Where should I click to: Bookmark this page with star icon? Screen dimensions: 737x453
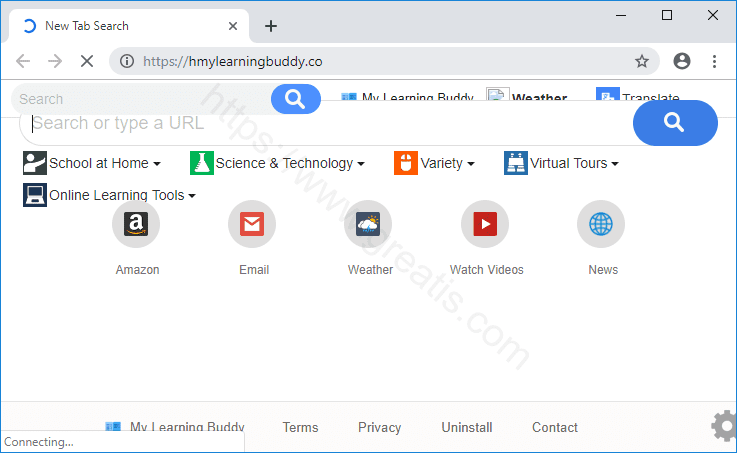coord(642,61)
